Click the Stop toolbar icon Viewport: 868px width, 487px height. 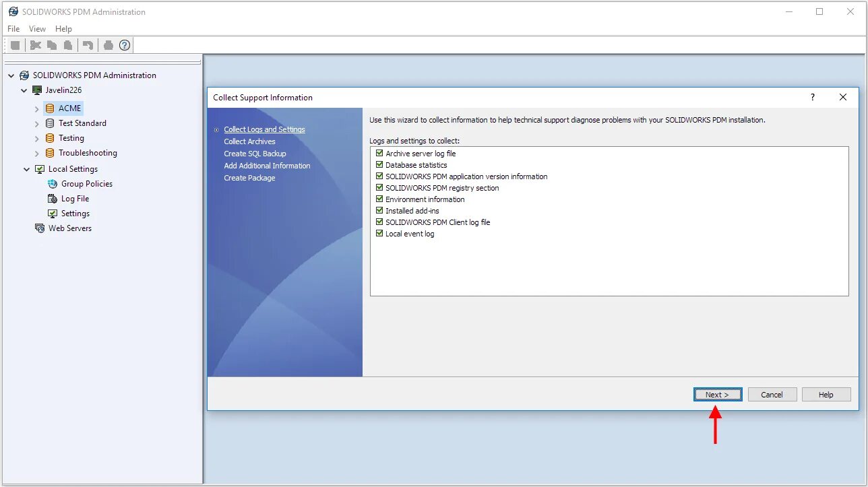pos(15,45)
